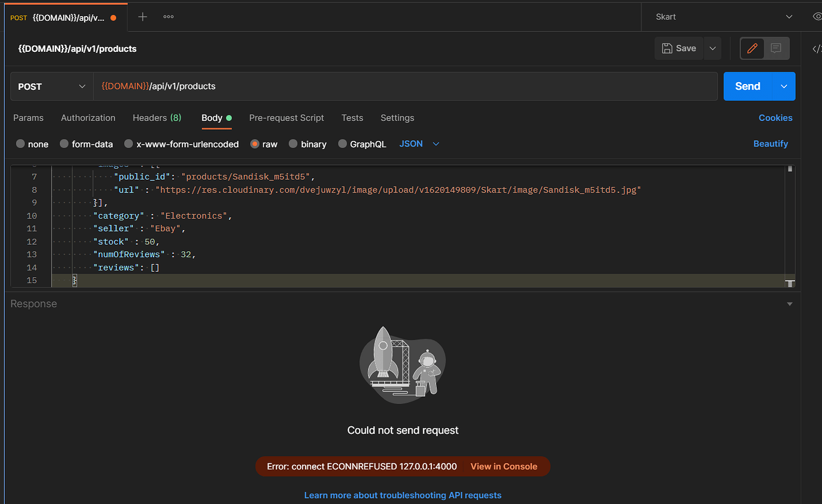Open the Pre-request Script tab
The width and height of the screenshot is (822, 504).
[x=287, y=118]
